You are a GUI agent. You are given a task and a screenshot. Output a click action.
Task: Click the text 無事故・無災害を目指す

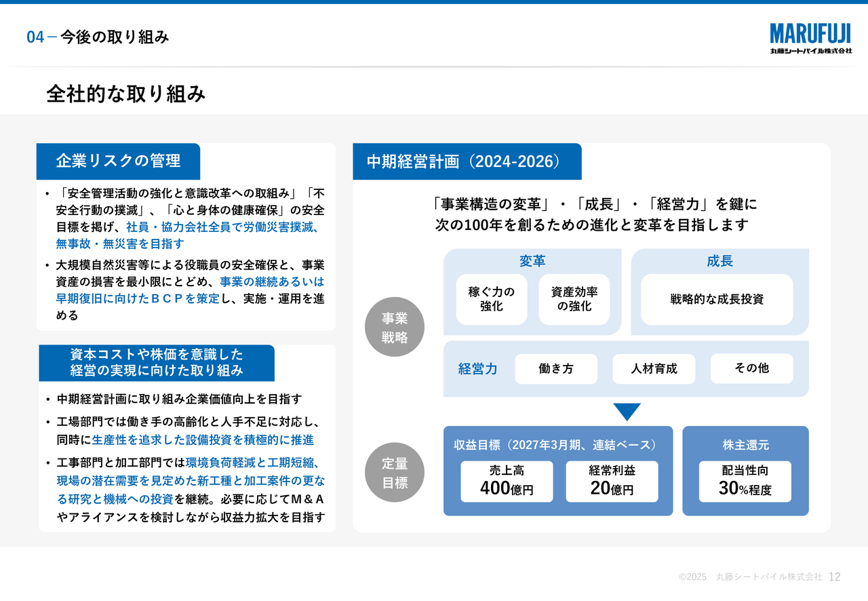[120, 244]
